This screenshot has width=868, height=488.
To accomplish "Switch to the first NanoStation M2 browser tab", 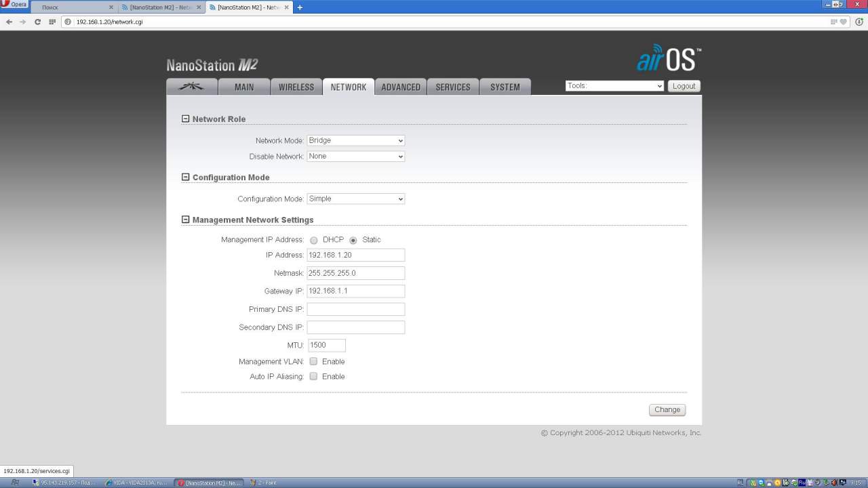I will [x=161, y=7].
